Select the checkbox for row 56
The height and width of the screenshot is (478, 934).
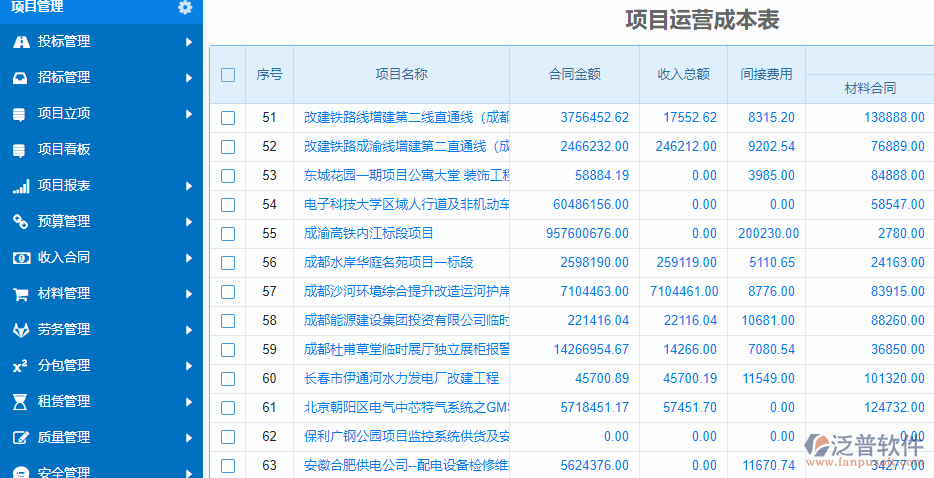[228, 263]
